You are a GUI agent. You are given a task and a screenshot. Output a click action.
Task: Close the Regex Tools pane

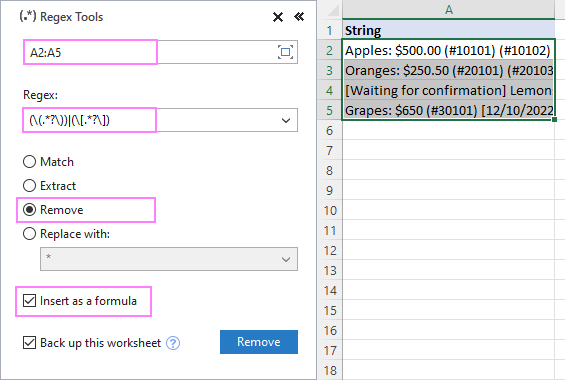(x=278, y=17)
